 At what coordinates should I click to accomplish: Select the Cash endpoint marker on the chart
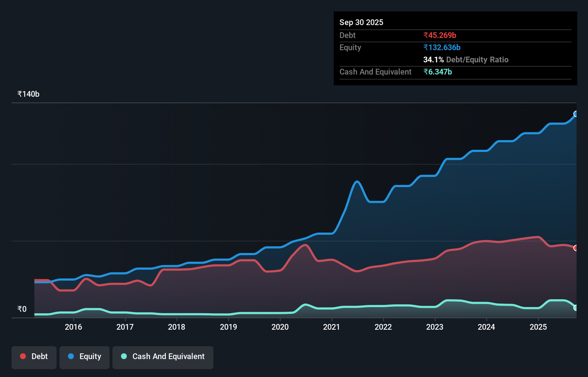click(x=575, y=308)
